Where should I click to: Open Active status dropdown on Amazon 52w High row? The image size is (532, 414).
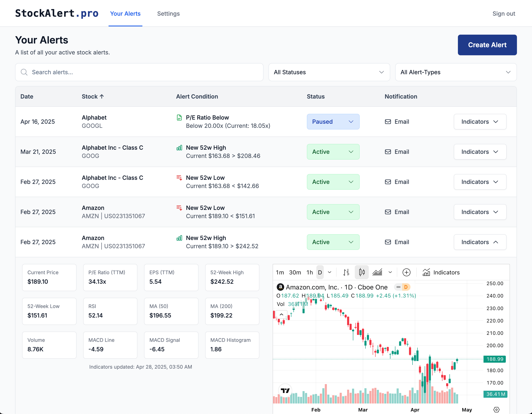click(333, 242)
